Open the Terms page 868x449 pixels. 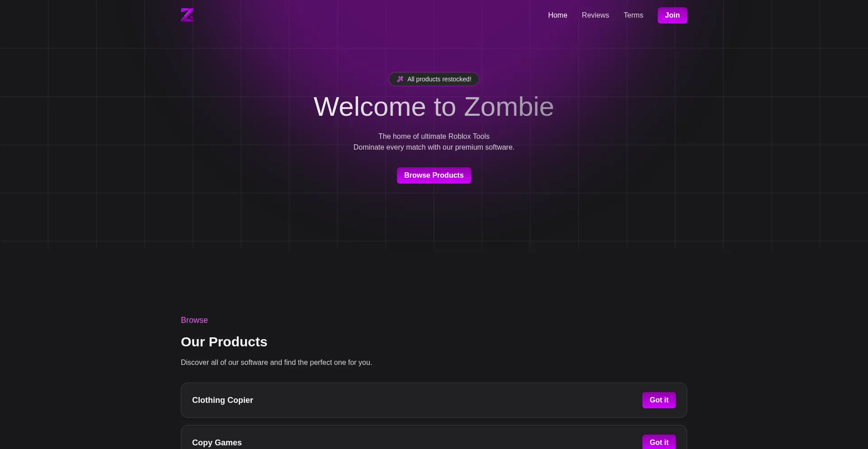[633, 15]
